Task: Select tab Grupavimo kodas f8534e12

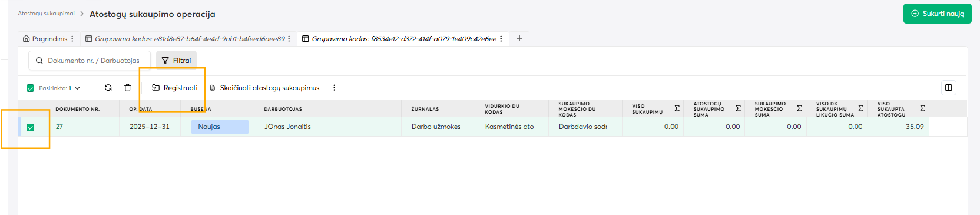Action: [399, 39]
